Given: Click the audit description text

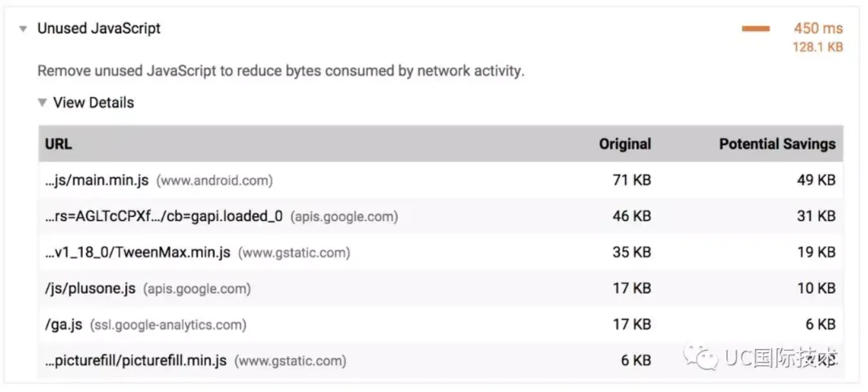Looking at the screenshot, I should click(281, 71).
